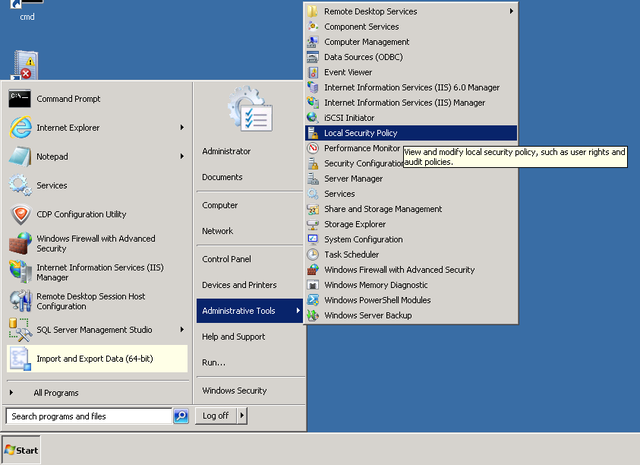The width and height of the screenshot is (640, 465).
Task: Click the Windows Server Backup icon
Action: pos(313,315)
